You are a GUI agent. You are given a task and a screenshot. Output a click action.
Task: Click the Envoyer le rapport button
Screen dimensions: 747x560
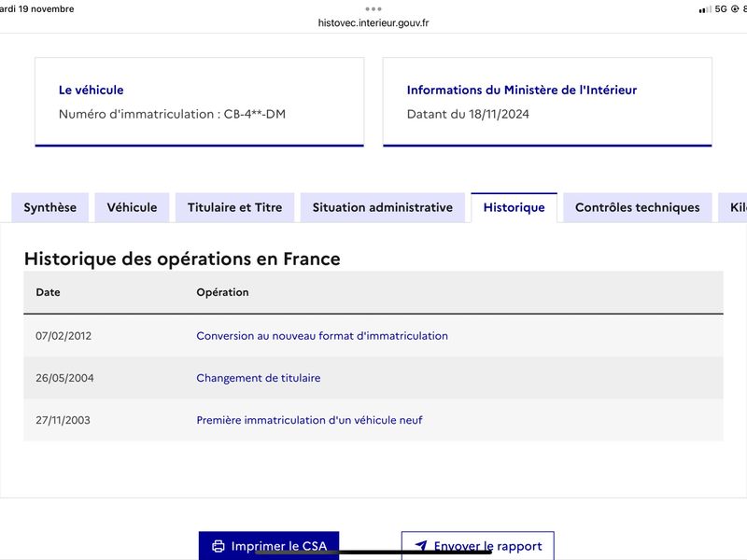coord(478,546)
